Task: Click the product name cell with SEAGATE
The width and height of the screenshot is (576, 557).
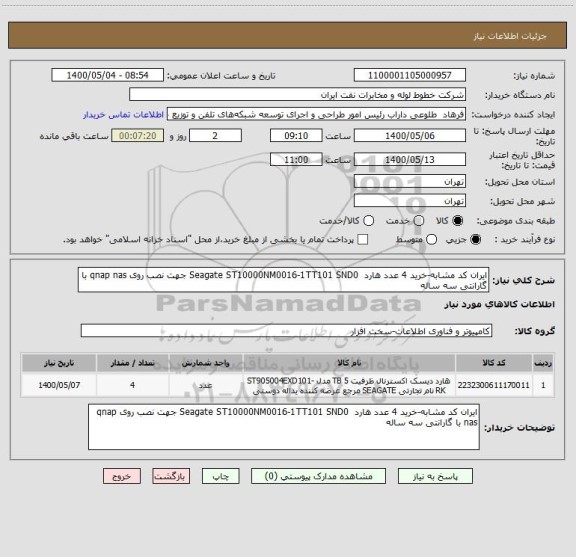Action: (x=349, y=385)
